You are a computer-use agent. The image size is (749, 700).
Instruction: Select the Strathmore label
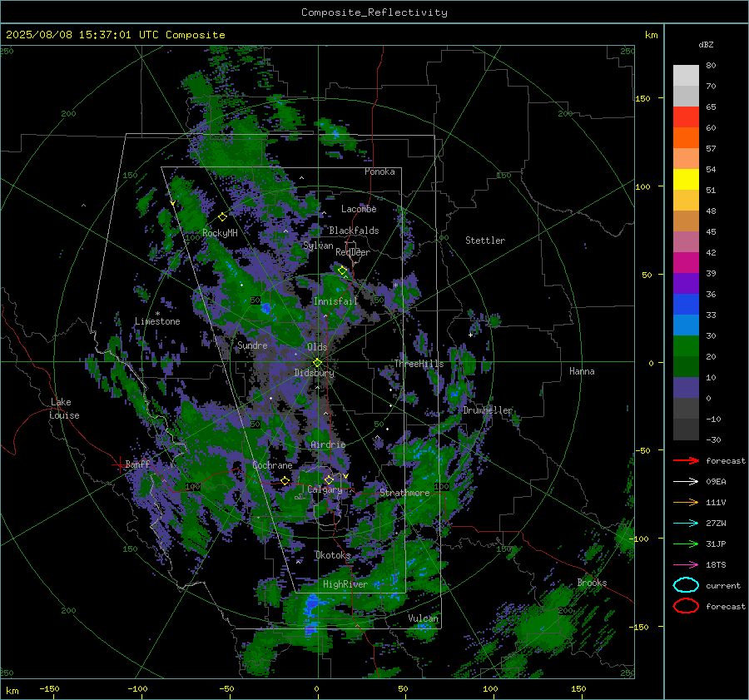click(x=404, y=493)
